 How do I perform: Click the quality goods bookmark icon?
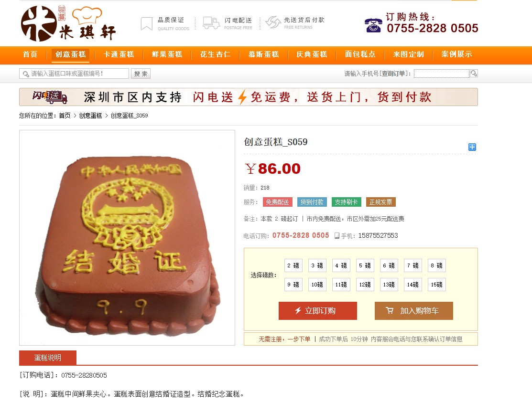tap(147, 24)
